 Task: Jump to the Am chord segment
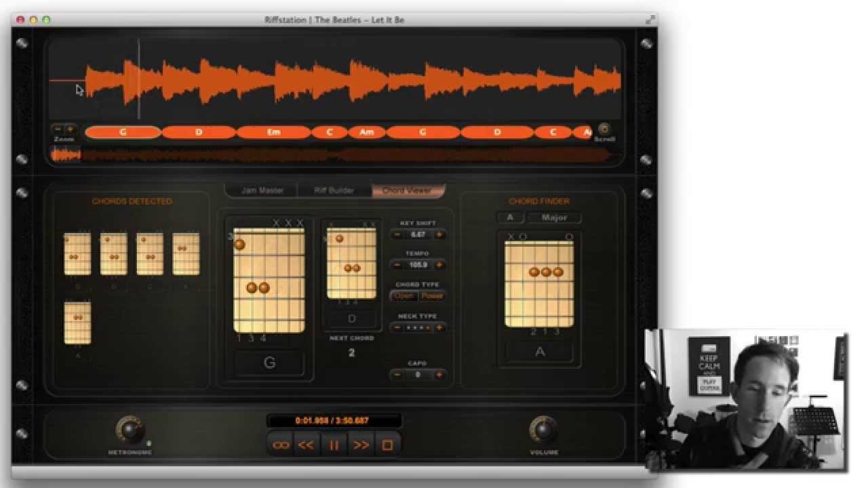[x=367, y=132]
